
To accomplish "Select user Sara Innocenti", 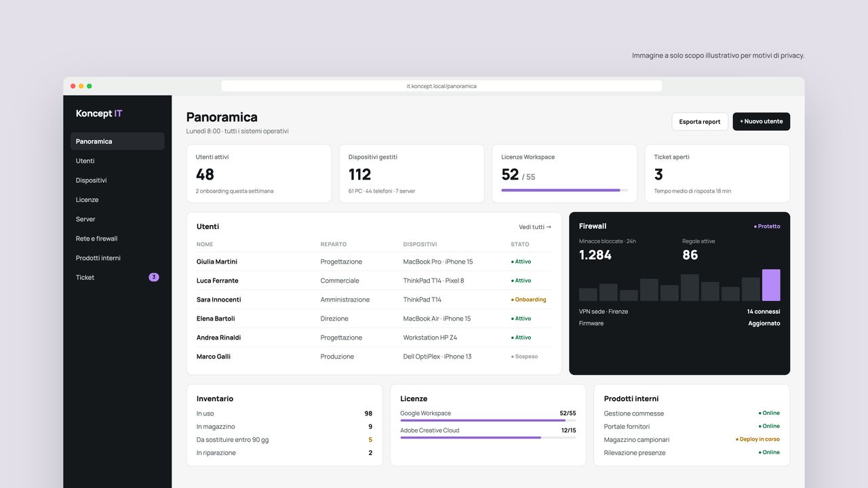I will [219, 300].
